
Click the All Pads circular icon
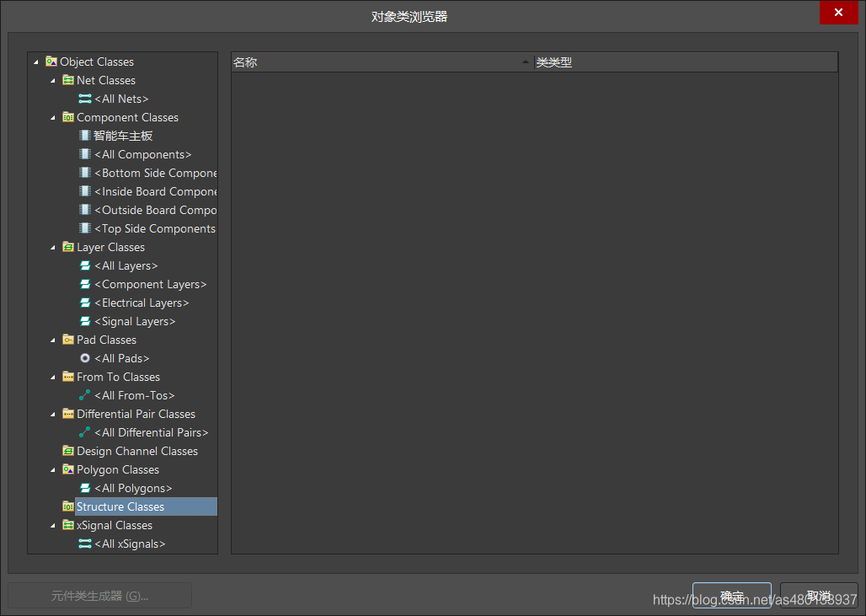coord(85,358)
